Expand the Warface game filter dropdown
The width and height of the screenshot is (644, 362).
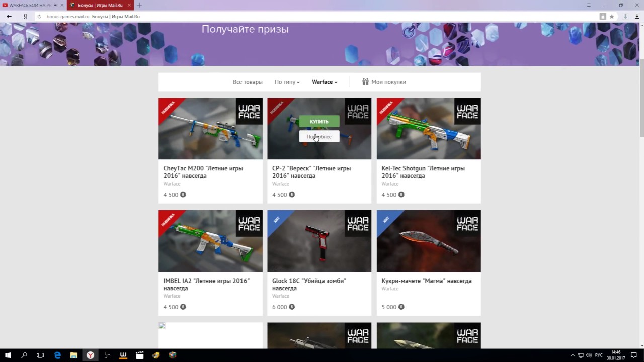point(325,82)
